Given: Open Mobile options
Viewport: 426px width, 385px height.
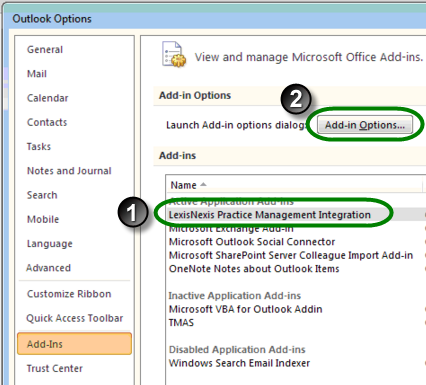Looking at the screenshot, I should coord(43,219).
